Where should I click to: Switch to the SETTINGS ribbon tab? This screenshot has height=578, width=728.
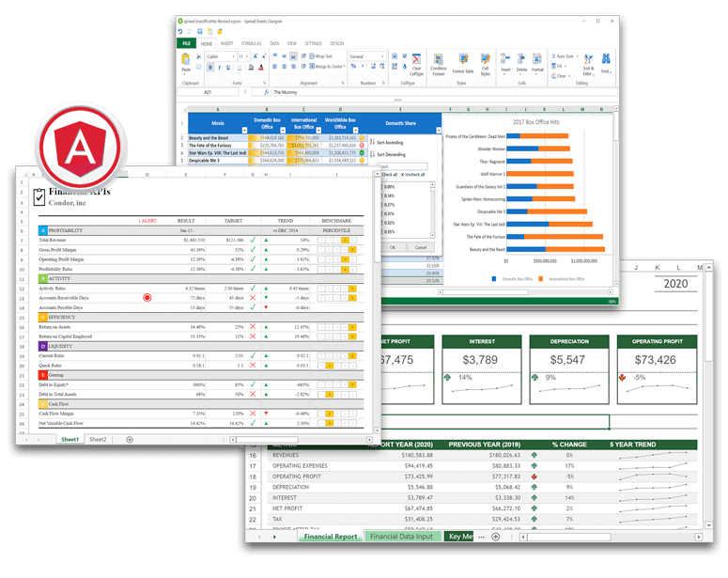pyautogui.click(x=313, y=43)
